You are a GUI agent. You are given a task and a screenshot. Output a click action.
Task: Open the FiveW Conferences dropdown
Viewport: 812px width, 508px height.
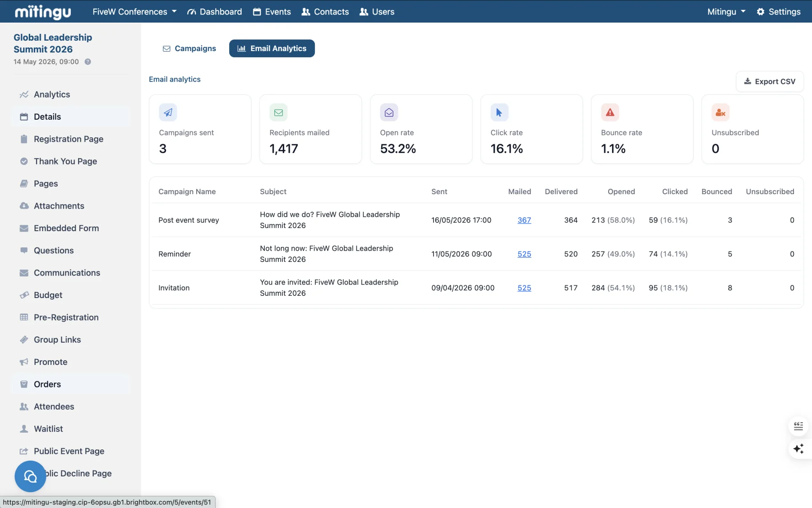coord(134,12)
